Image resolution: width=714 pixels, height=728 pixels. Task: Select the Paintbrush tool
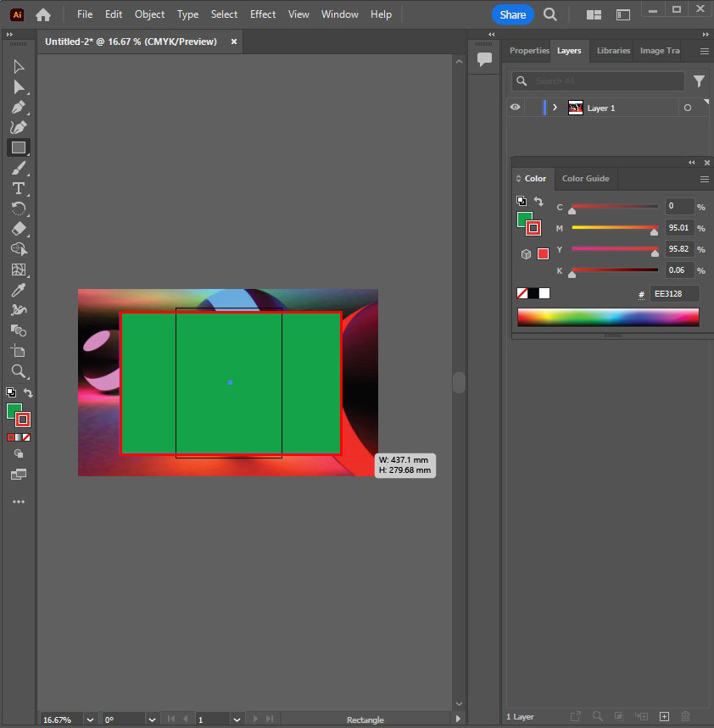[18, 168]
